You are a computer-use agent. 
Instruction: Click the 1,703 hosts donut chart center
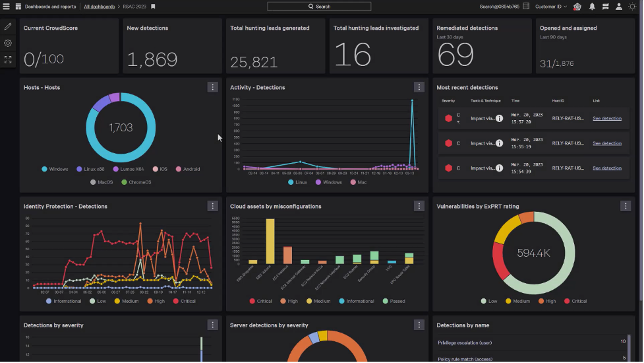click(121, 128)
